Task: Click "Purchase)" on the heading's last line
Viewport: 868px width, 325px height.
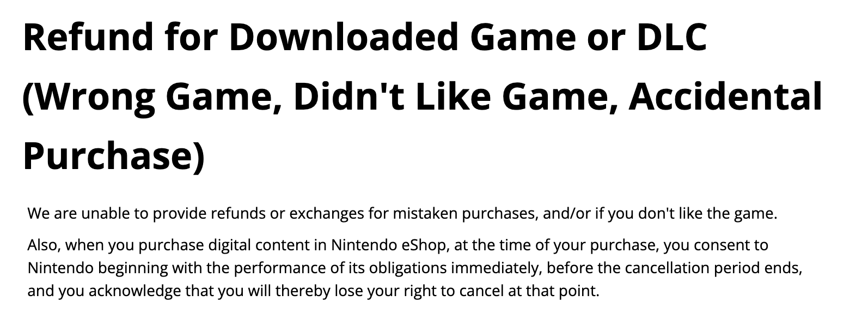Action: 114,155
